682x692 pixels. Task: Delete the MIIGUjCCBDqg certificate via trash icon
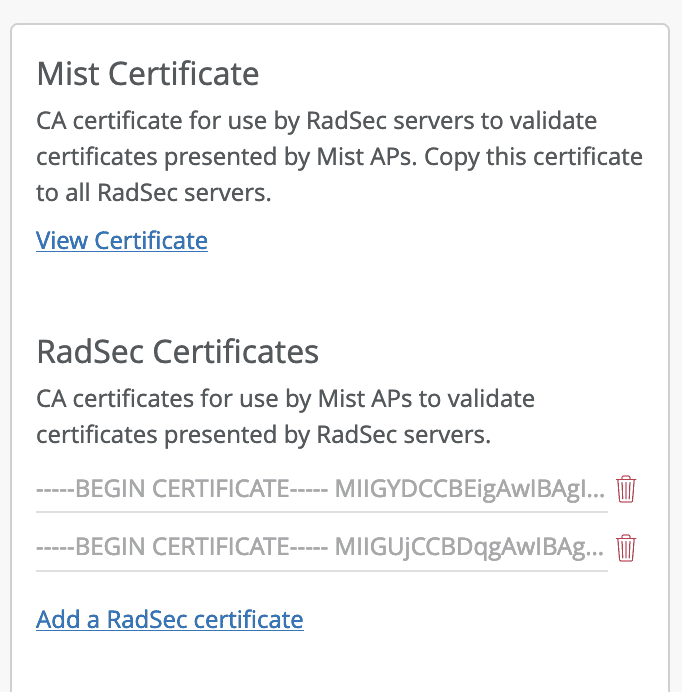625,548
